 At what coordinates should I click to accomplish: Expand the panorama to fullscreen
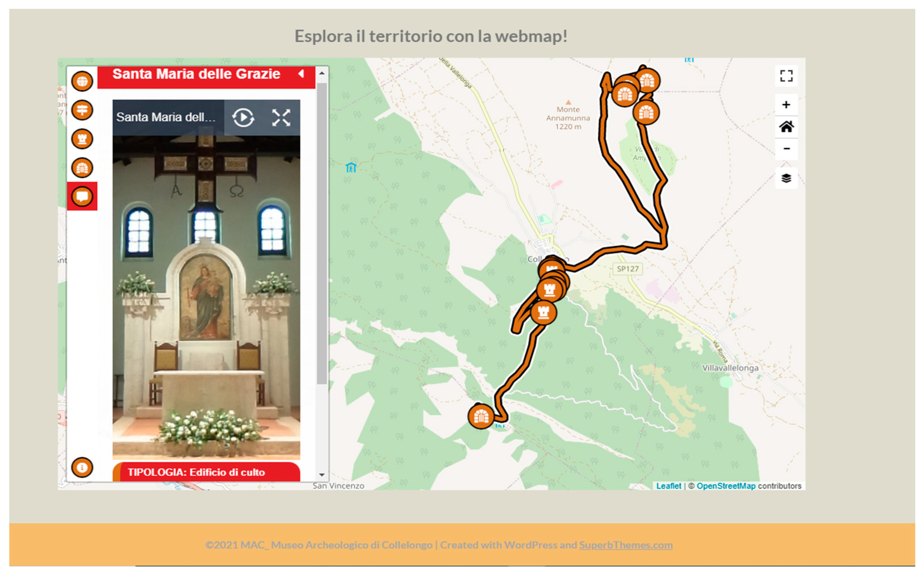point(281,117)
